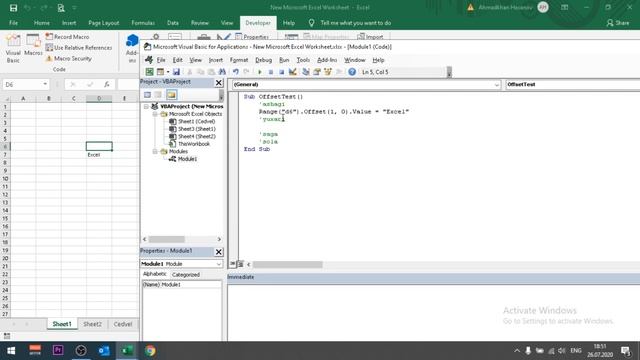Open Chrome from the taskbar
This screenshot has width=640, height=360.
click(150, 351)
